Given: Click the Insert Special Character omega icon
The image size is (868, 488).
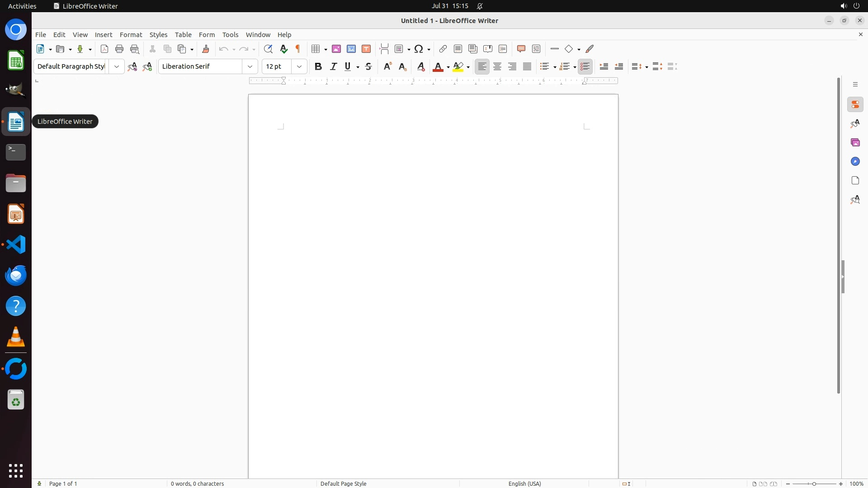Looking at the screenshot, I should pyautogui.click(x=419, y=49).
